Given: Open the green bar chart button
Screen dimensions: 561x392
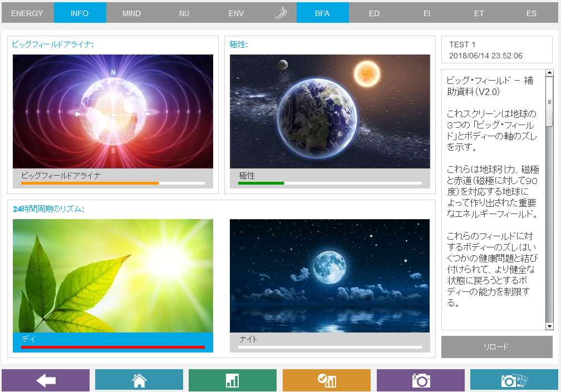Looking at the screenshot, I should tap(233, 380).
